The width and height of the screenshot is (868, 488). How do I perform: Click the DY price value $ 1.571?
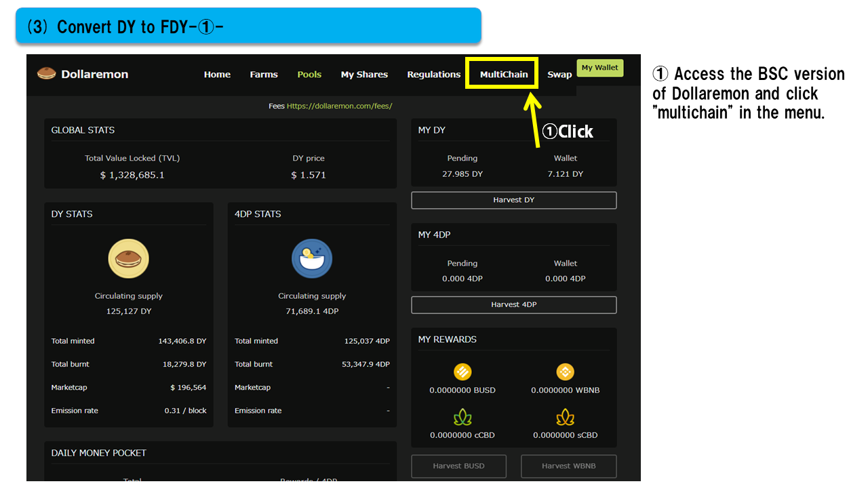tap(309, 175)
